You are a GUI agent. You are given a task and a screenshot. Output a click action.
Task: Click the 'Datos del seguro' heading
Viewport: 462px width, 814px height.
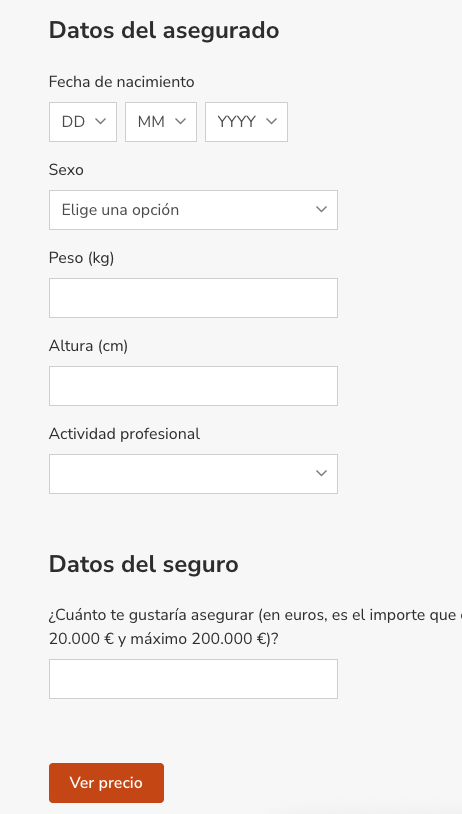tap(143, 564)
